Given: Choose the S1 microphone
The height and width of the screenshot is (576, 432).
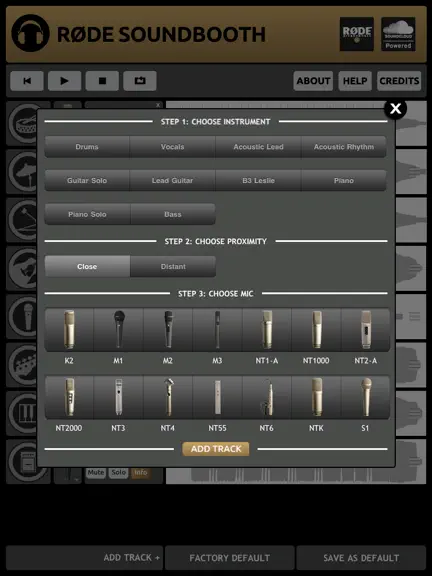Looking at the screenshot, I should tap(366, 397).
